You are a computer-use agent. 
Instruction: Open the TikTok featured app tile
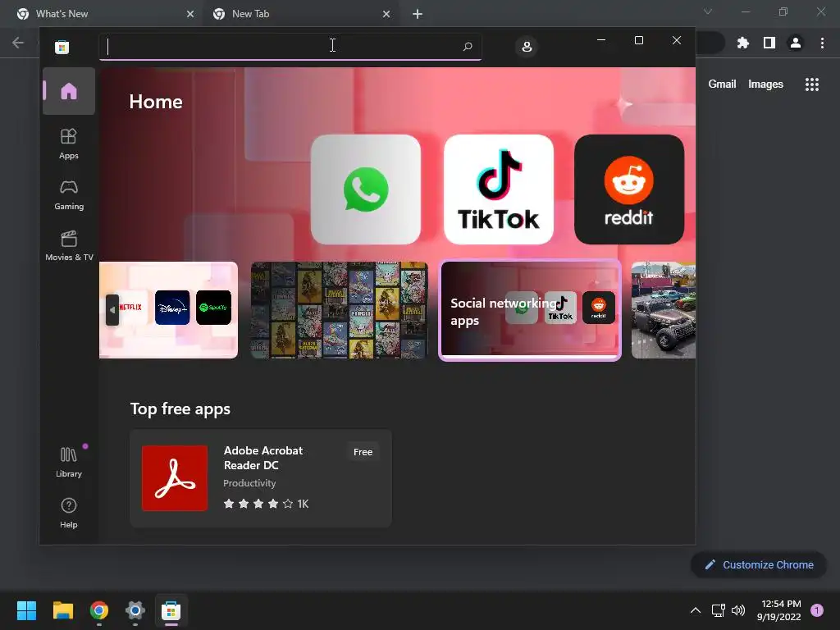pos(498,189)
